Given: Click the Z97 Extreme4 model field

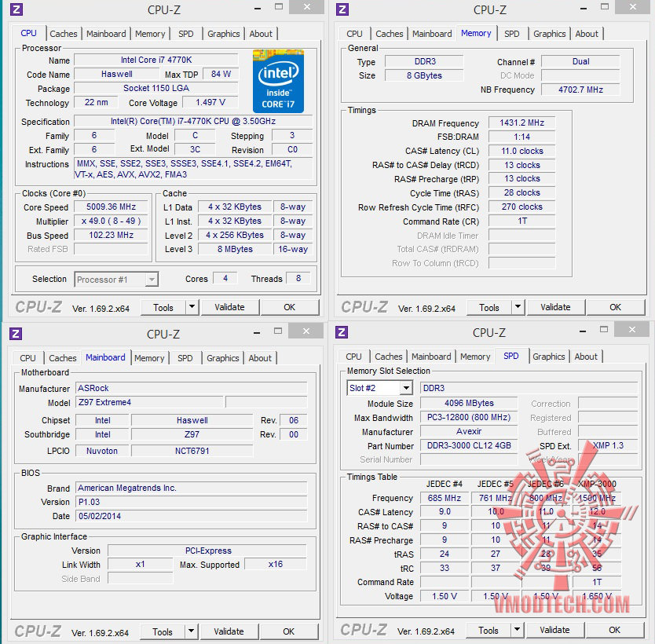Looking at the screenshot, I should tap(149, 402).
